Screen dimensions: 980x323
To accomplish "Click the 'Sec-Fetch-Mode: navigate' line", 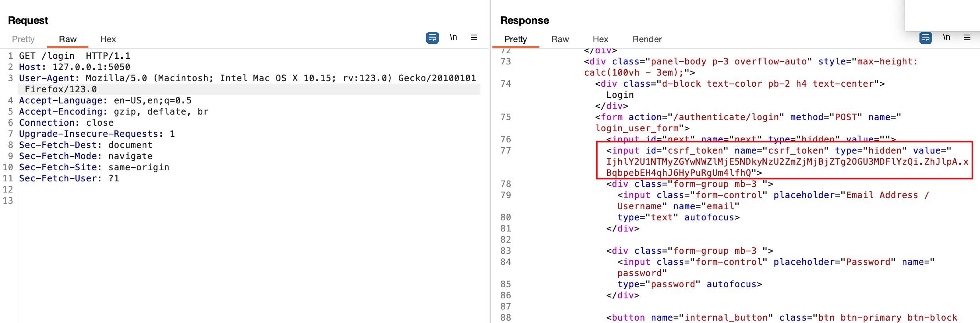I will click(86, 156).
